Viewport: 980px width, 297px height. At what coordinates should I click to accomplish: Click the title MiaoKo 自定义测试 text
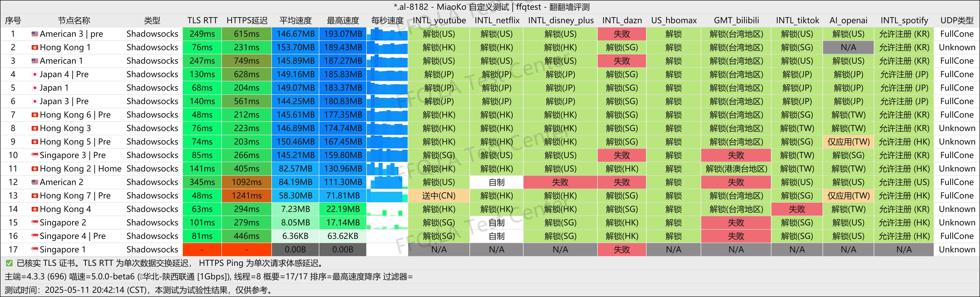pyautogui.click(x=473, y=7)
